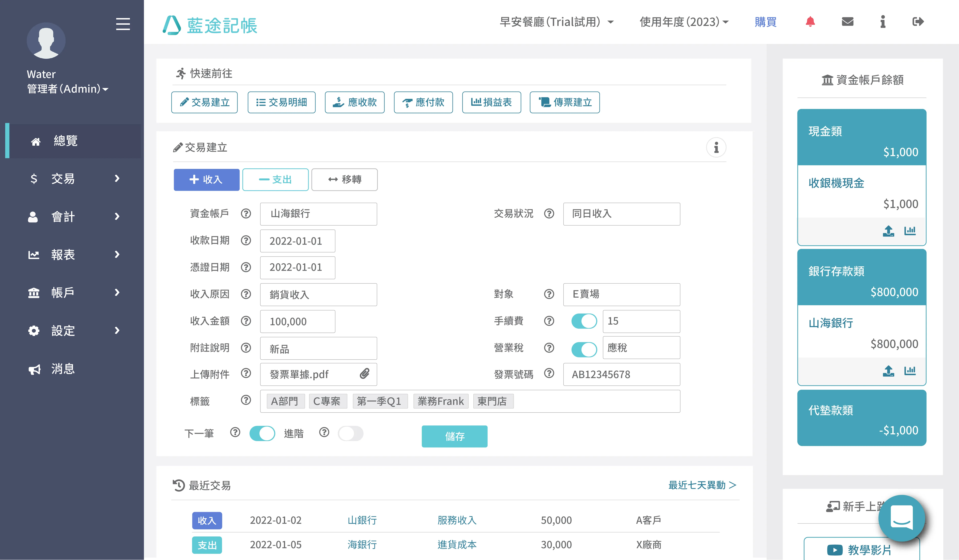Screen dimensions: 959x560
Task: Click chart icon under 收銀機現金
Action: click(x=910, y=231)
